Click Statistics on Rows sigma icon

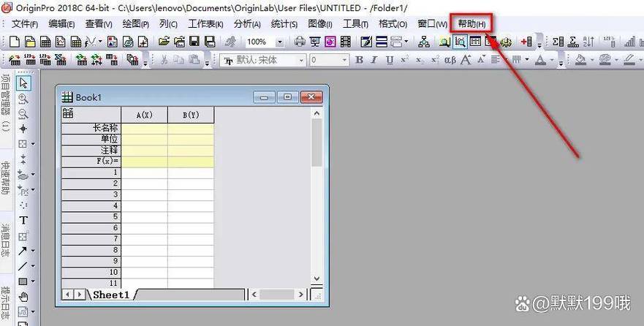(573, 42)
